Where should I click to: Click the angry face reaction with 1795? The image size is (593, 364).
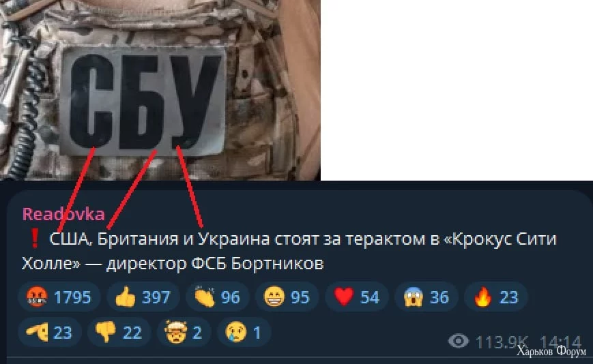59,297
